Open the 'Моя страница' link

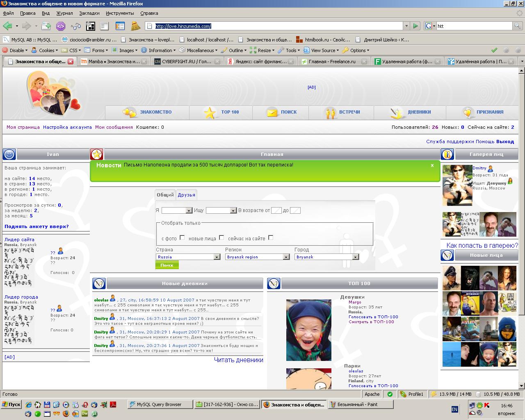(23, 127)
